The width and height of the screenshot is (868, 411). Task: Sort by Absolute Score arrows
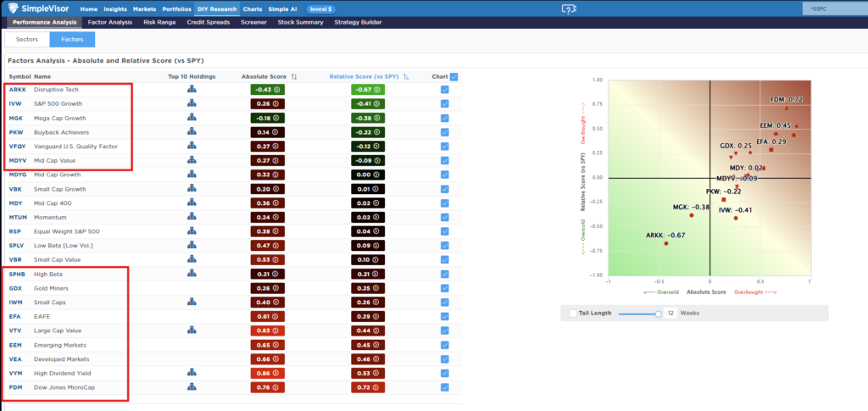(294, 77)
